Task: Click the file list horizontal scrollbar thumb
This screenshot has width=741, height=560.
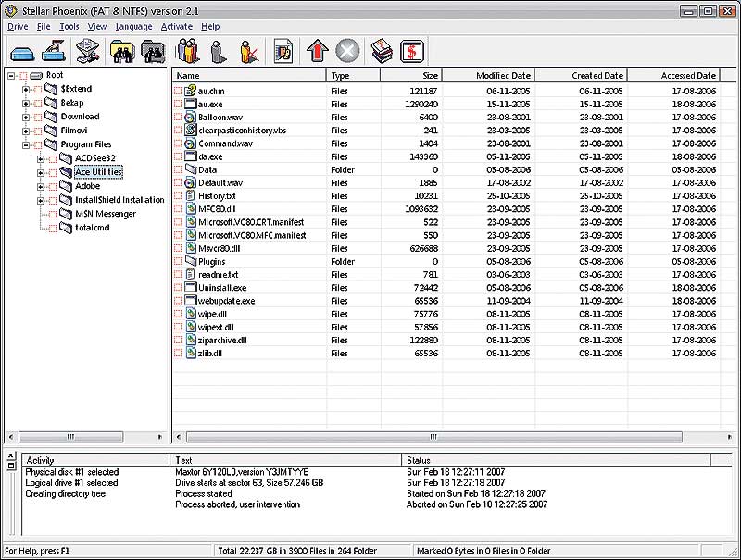Action: coord(433,437)
